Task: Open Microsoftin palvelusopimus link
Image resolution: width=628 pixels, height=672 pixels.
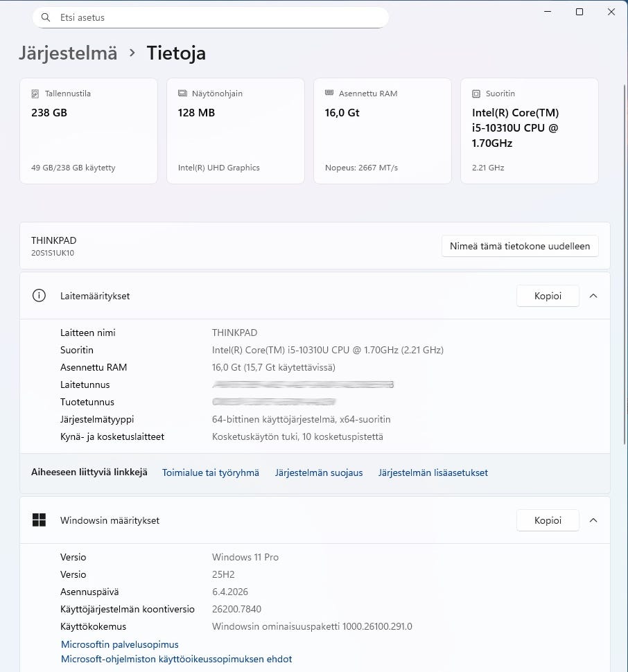Action: [x=120, y=644]
